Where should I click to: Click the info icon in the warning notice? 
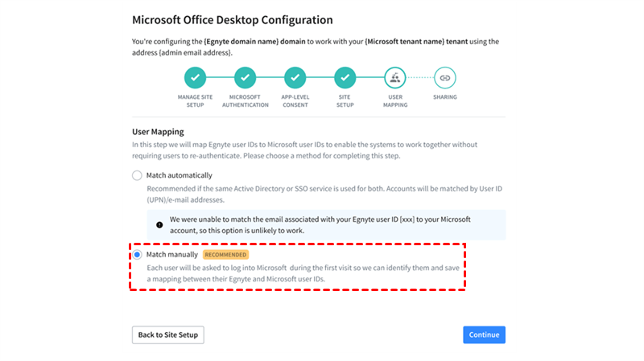(x=160, y=224)
